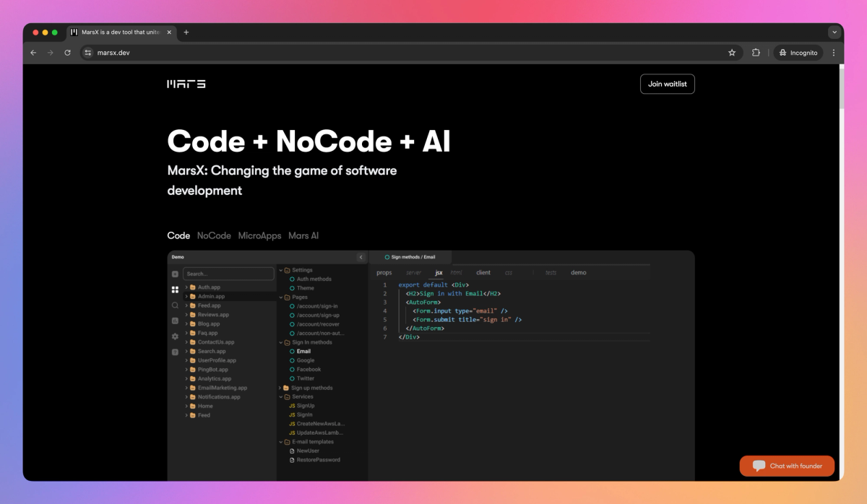This screenshot has height=504, width=867.
Task: Switch to the Mars AI tab
Action: tap(303, 235)
